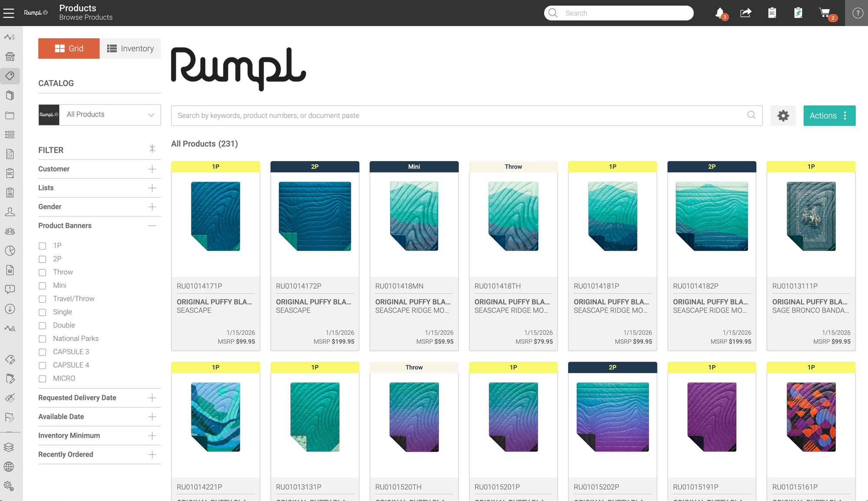Open the globe sidebar icon
This screenshot has width=868, height=501.
9,467
